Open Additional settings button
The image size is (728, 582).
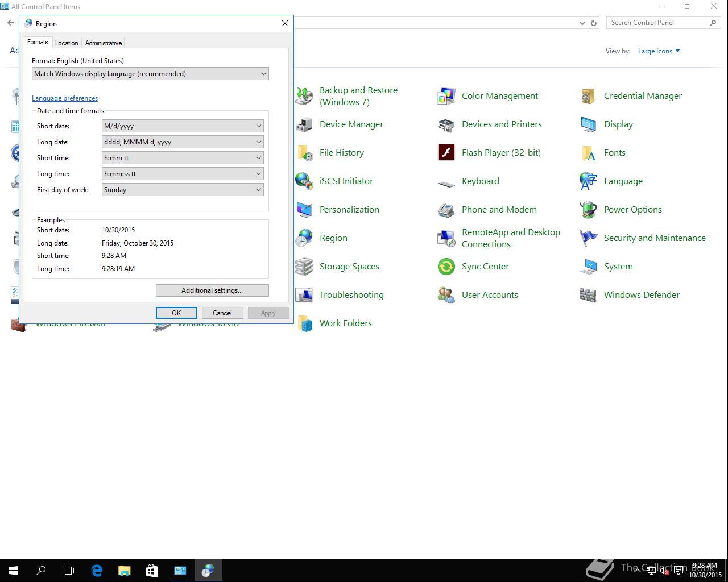pos(212,290)
